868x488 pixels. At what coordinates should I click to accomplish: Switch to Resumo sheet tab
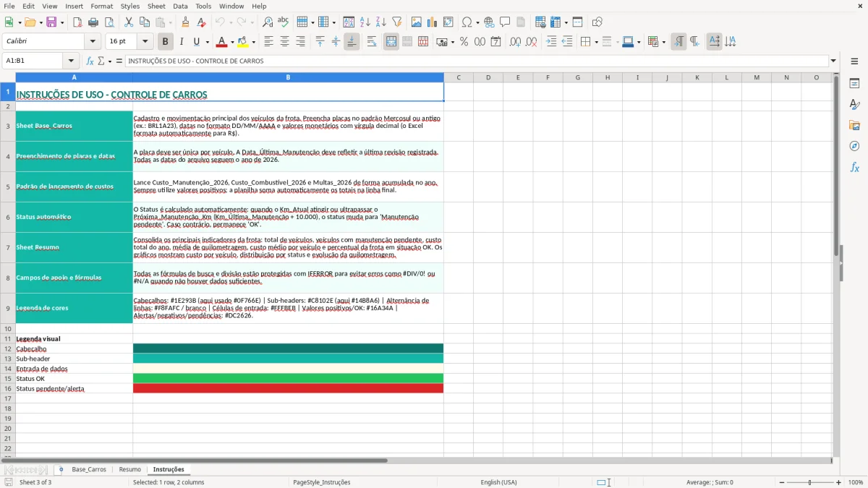(x=130, y=470)
